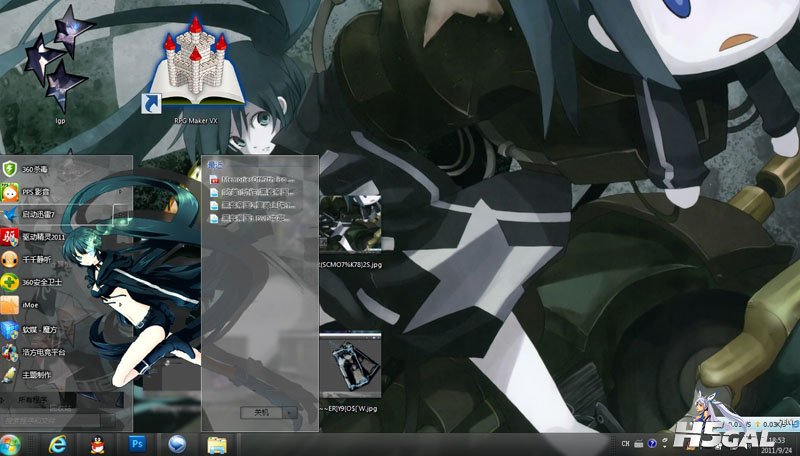800x456 pixels.
Task: Click the Windows Start orb
Action: [x=10, y=445]
